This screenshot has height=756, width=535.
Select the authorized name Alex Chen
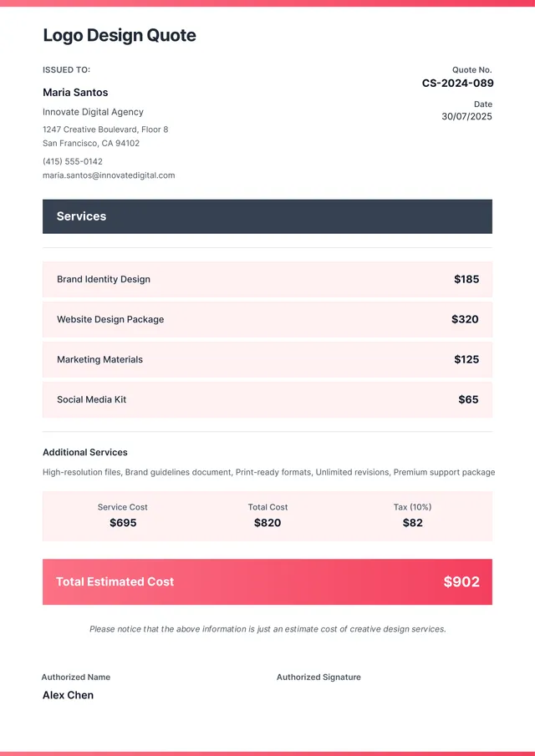tap(68, 695)
